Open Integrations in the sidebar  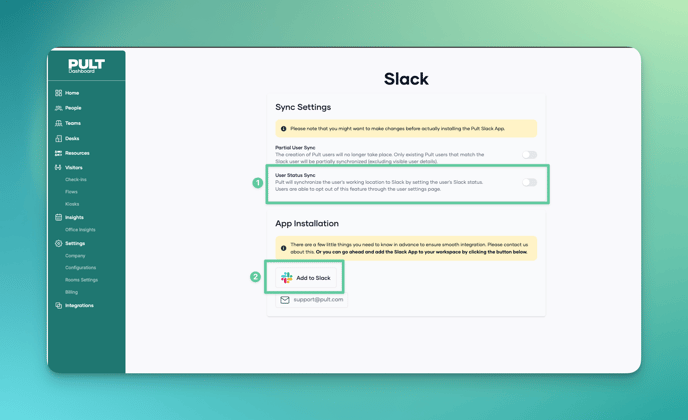pos(79,305)
